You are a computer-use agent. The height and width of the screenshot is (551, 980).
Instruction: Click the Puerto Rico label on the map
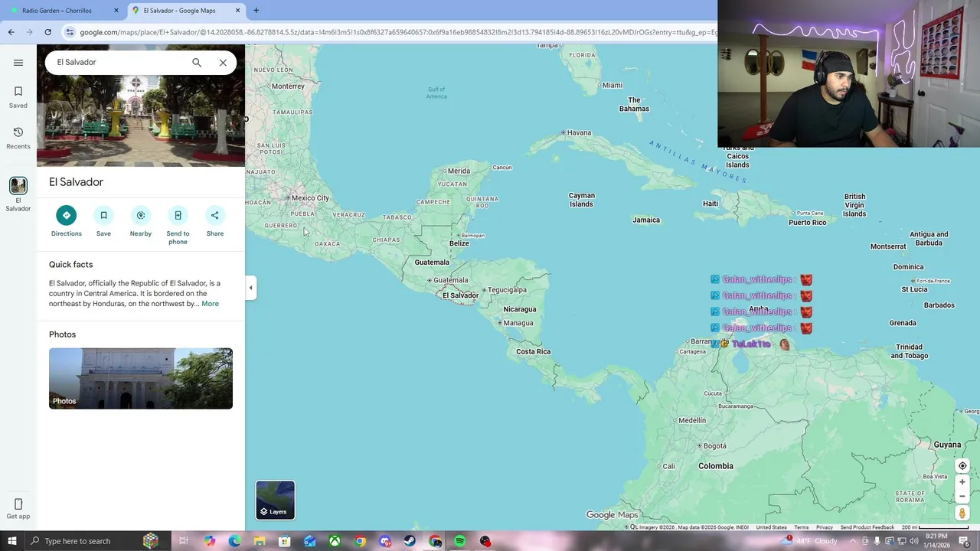[x=808, y=223]
